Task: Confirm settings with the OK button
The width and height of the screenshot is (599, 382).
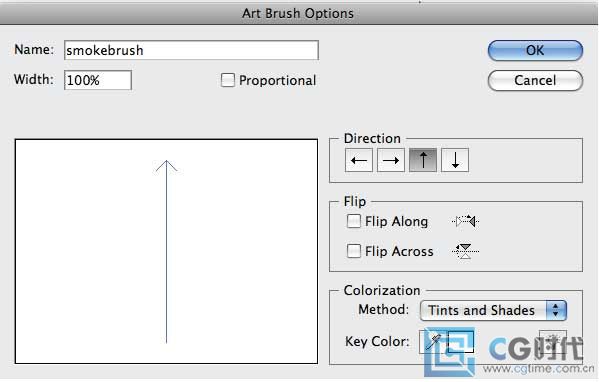Action: click(535, 50)
